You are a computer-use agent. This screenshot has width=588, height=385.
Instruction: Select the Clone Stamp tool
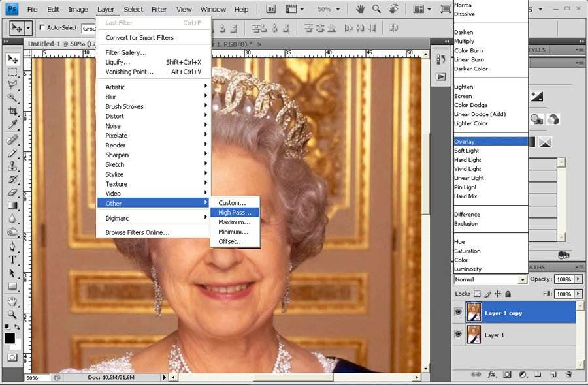12,166
